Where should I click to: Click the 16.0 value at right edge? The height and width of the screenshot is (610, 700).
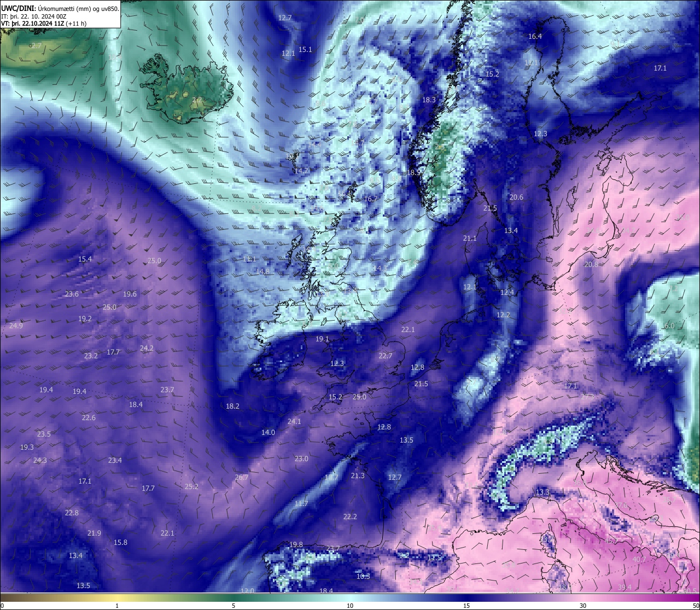668,326
